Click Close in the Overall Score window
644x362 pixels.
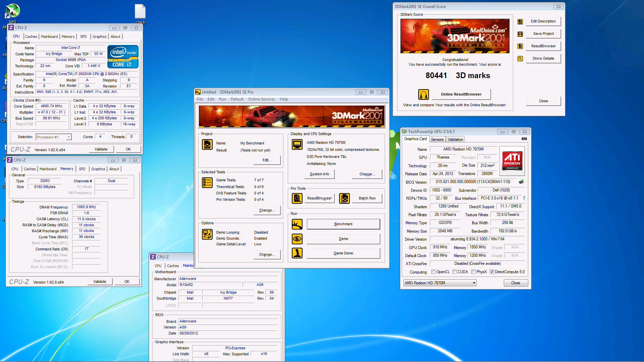543,101
